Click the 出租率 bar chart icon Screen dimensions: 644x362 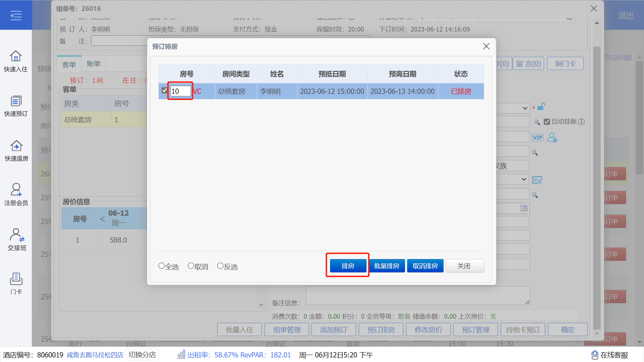(181, 354)
